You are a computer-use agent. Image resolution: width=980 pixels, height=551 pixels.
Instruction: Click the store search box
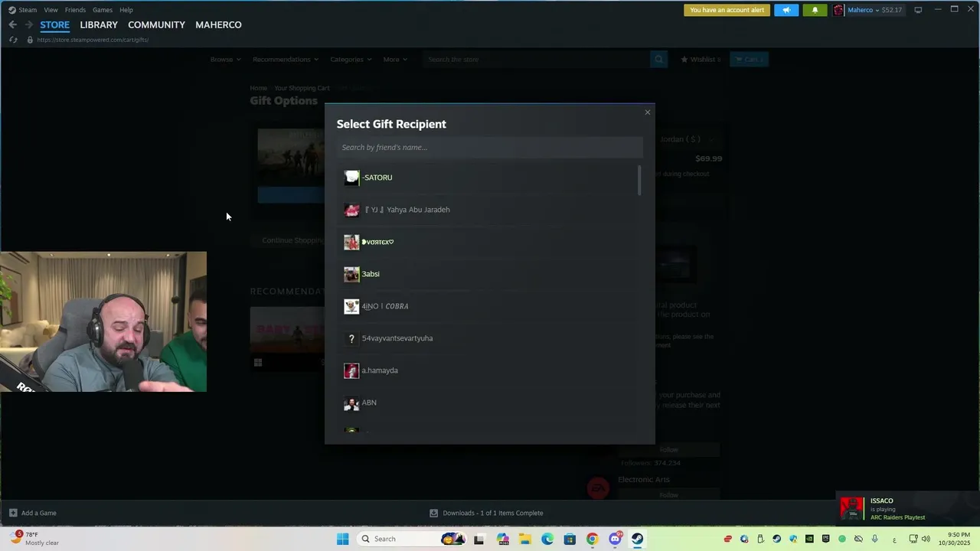point(536,59)
